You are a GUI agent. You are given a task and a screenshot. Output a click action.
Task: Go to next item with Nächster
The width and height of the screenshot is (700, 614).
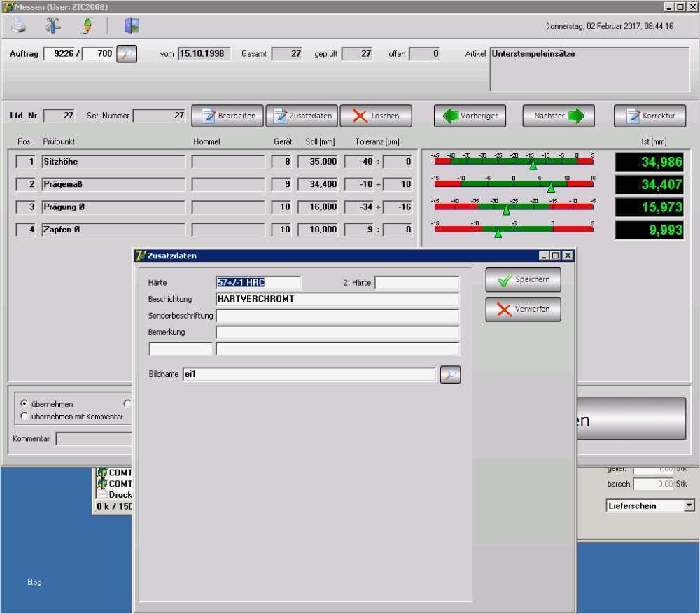point(559,116)
